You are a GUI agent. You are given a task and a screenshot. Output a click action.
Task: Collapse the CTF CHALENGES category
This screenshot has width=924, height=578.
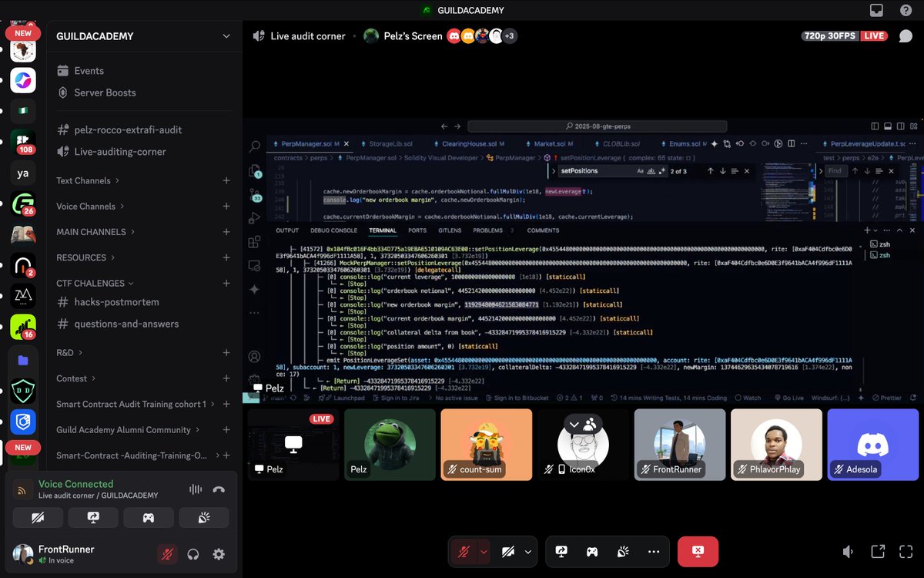tap(95, 284)
